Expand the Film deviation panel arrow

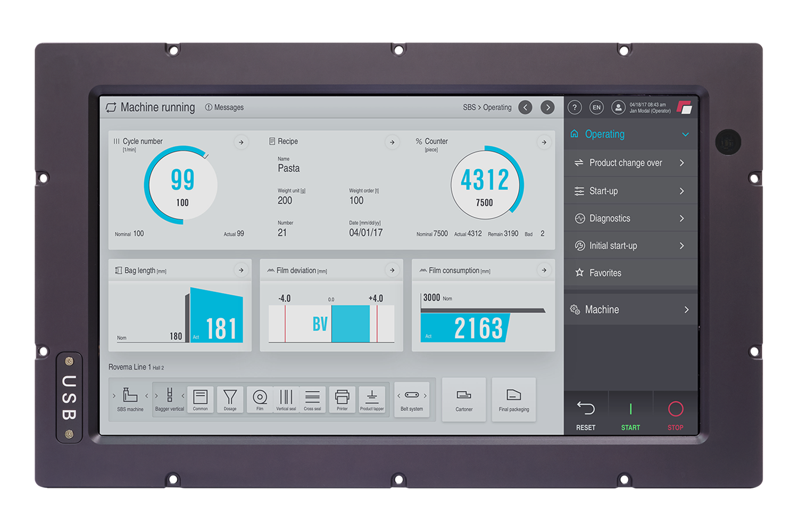coord(392,270)
